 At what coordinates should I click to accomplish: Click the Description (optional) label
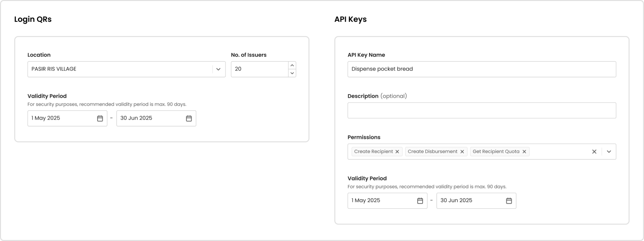pyautogui.click(x=377, y=96)
